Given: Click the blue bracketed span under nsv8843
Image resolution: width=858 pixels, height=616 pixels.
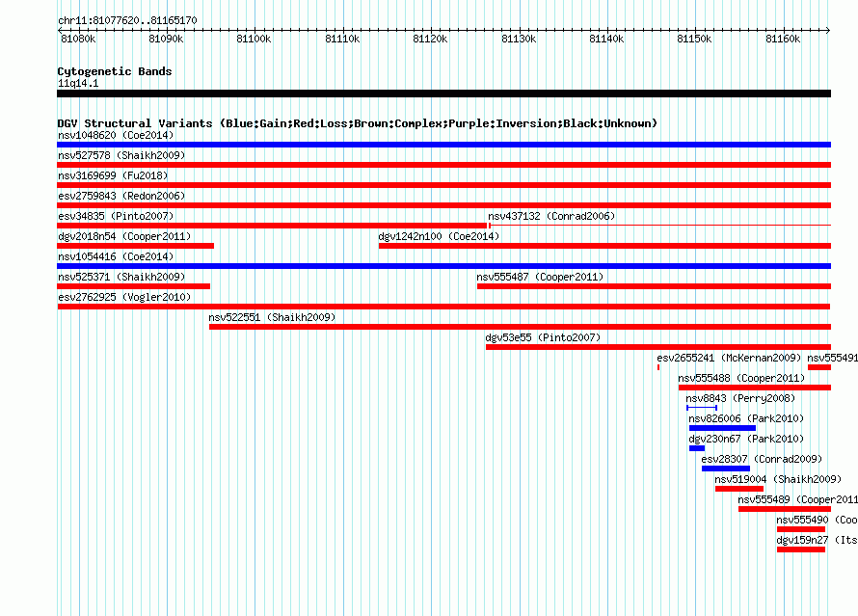Looking at the screenshot, I should pos(702,408).
